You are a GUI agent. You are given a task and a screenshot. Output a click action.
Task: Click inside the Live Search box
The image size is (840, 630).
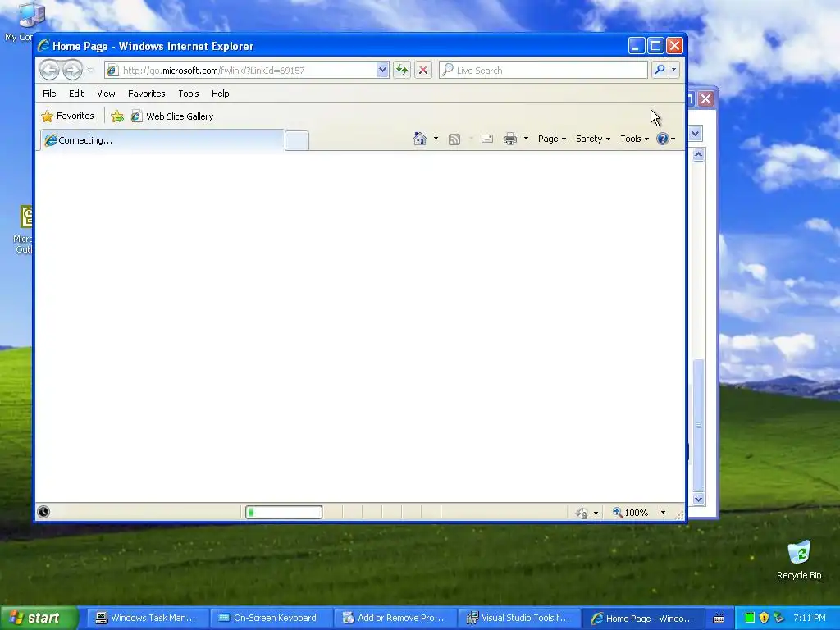tap(543, 71)
